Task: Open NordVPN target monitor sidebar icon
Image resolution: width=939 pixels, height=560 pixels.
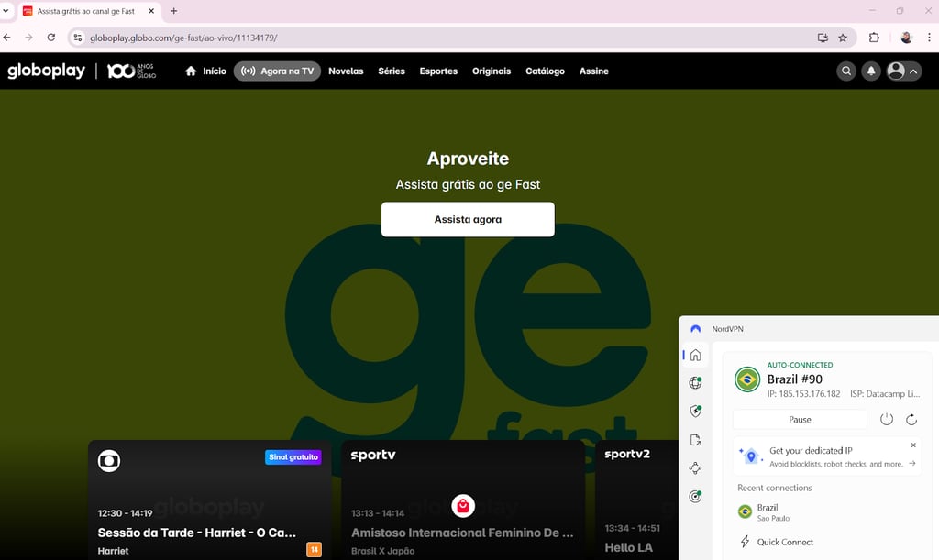Action: (695, 496)
